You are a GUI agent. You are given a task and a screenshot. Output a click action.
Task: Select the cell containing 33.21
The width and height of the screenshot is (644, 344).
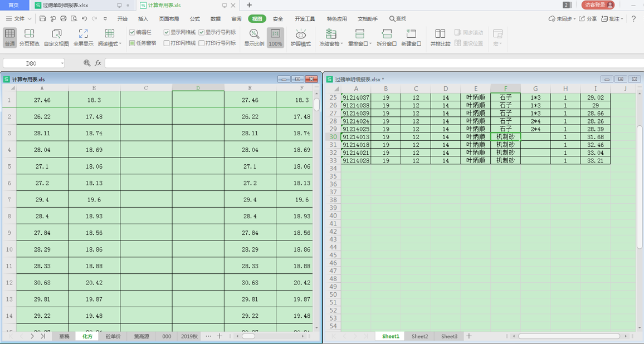pyautogui.click(x=595, y=160)
